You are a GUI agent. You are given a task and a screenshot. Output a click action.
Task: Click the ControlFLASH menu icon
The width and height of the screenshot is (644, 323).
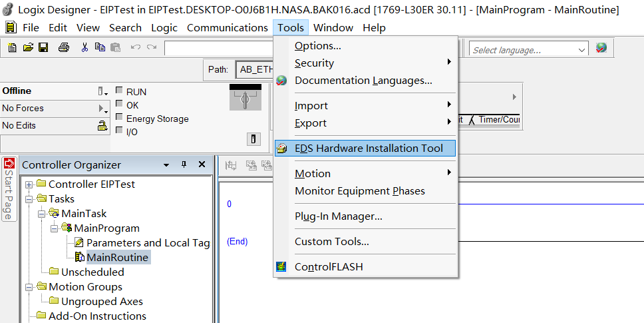(281, 266)
